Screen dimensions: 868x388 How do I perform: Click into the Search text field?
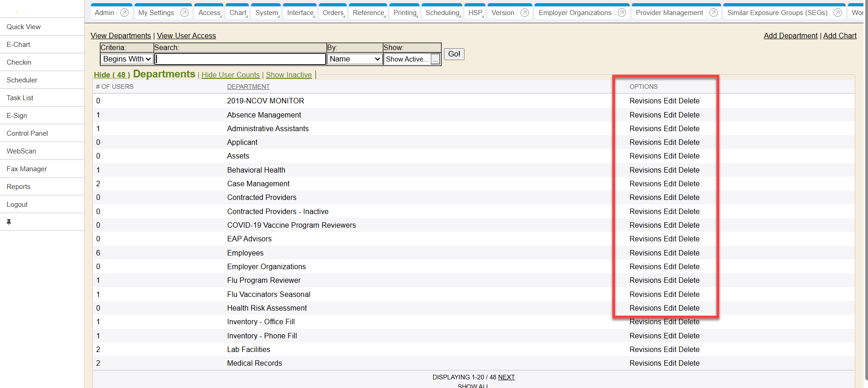click(240, 59)
